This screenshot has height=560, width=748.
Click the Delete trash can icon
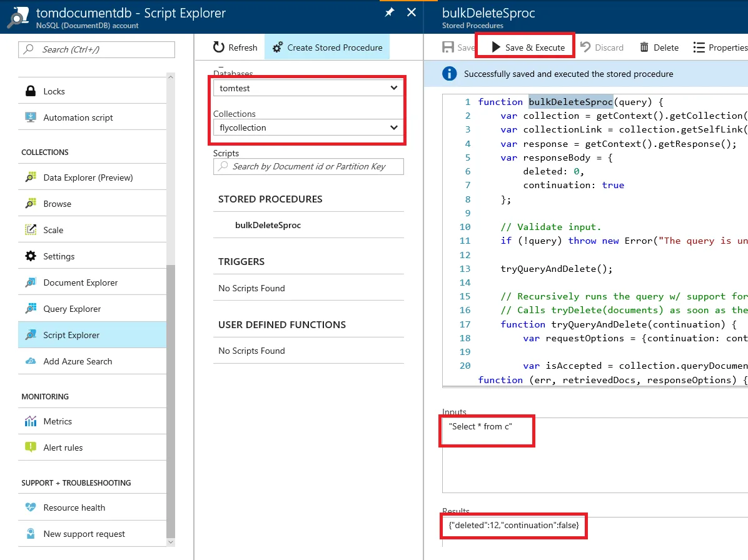[x=644, y=47]
